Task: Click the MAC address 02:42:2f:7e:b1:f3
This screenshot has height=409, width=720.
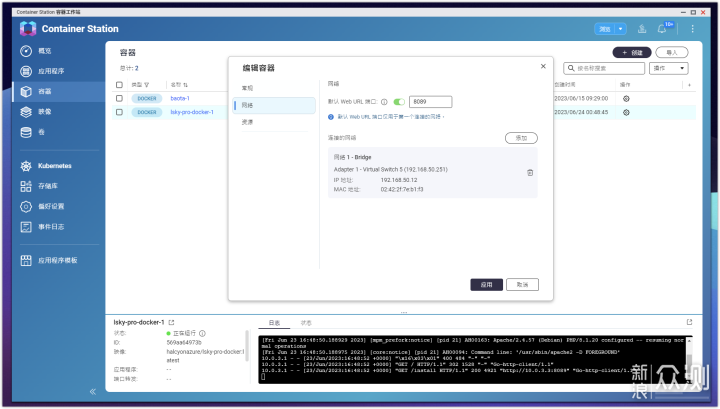Action: tap(402, 190)
